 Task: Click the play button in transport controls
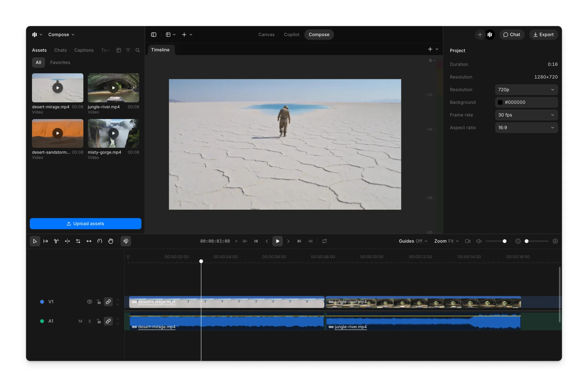[278, 241]
